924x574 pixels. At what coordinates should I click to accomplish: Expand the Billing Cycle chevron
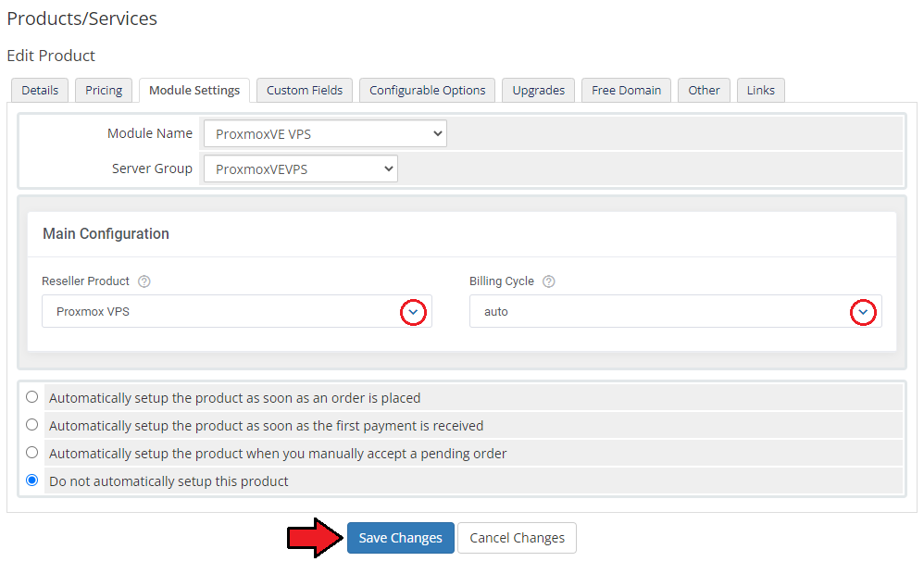(x=863, y=312)
